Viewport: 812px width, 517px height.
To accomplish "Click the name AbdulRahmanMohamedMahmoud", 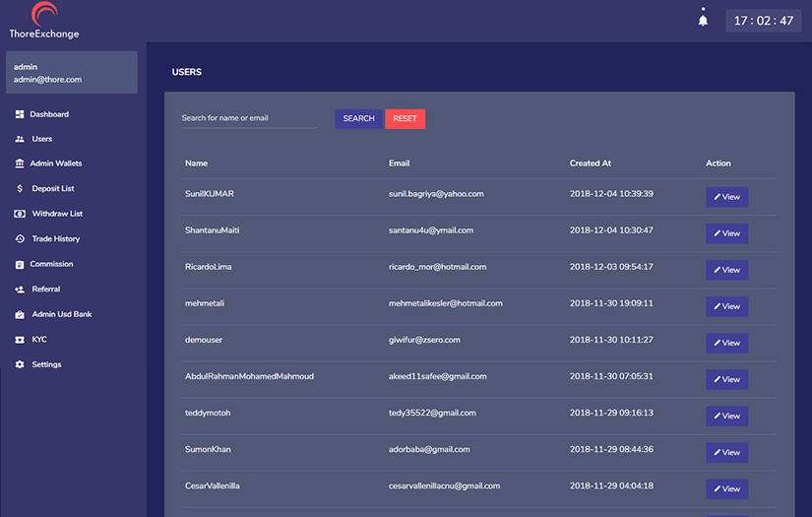I will coord(249,376).
